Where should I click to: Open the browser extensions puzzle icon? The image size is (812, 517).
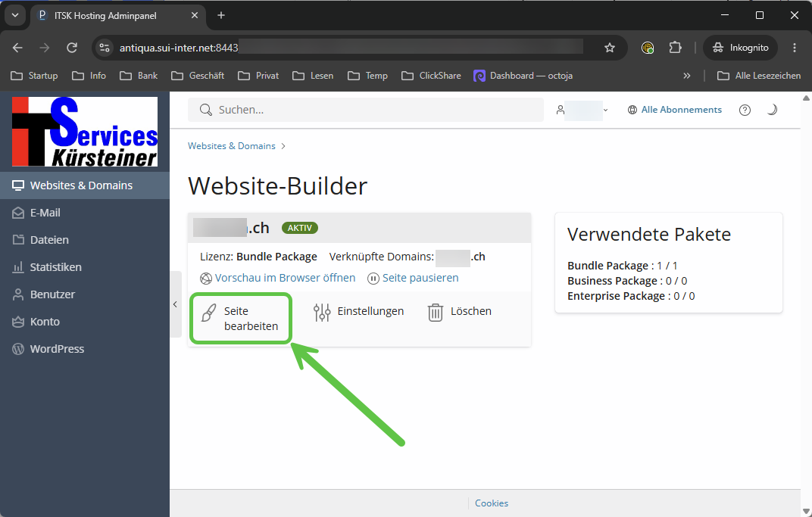676,48
